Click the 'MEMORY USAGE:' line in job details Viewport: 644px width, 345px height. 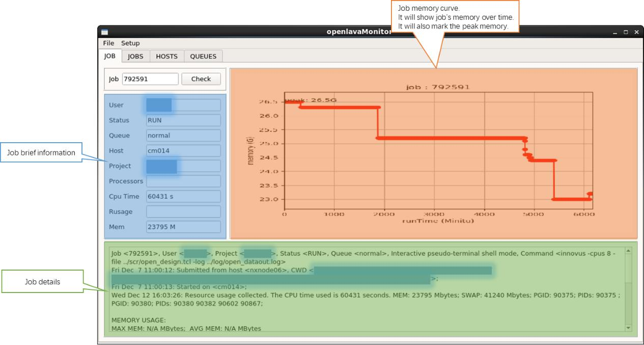(138, 320)
